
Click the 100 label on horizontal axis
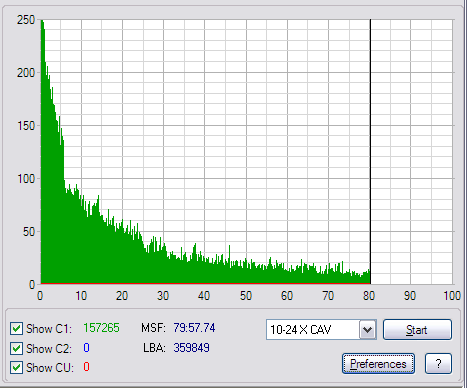point(452,296)
